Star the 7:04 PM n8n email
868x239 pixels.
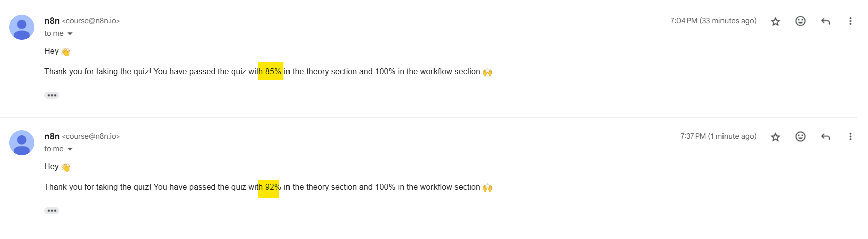coord(775,21)
